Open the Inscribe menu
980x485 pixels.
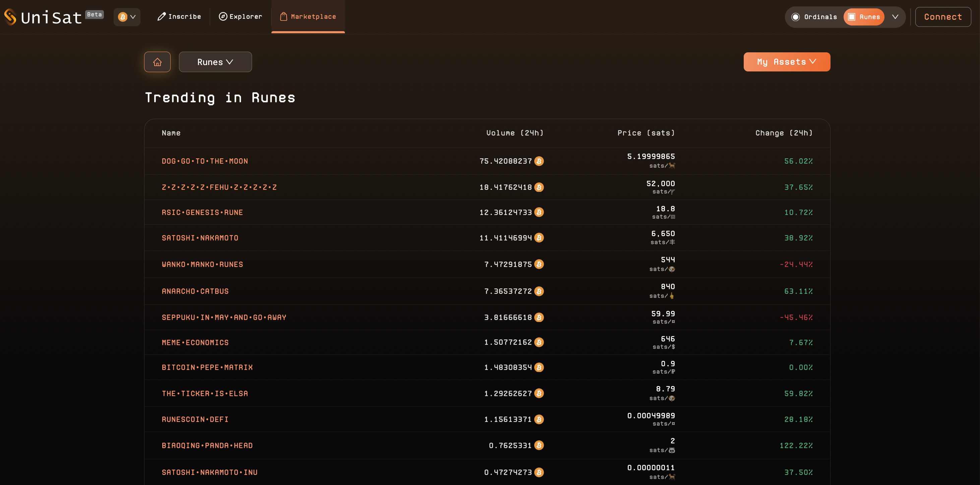pyautogui.click(x=179, y=17)
